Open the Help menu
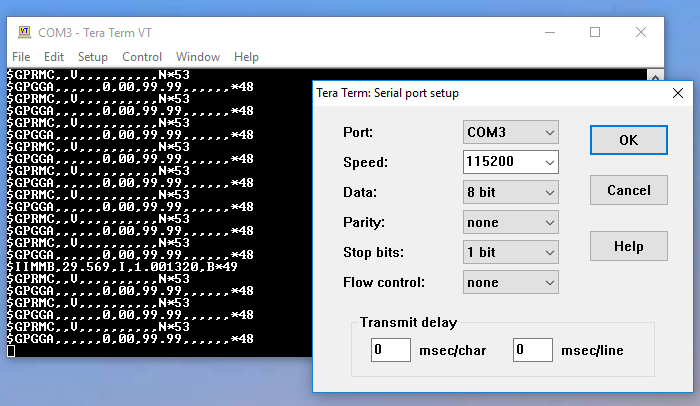 [246, 57]
